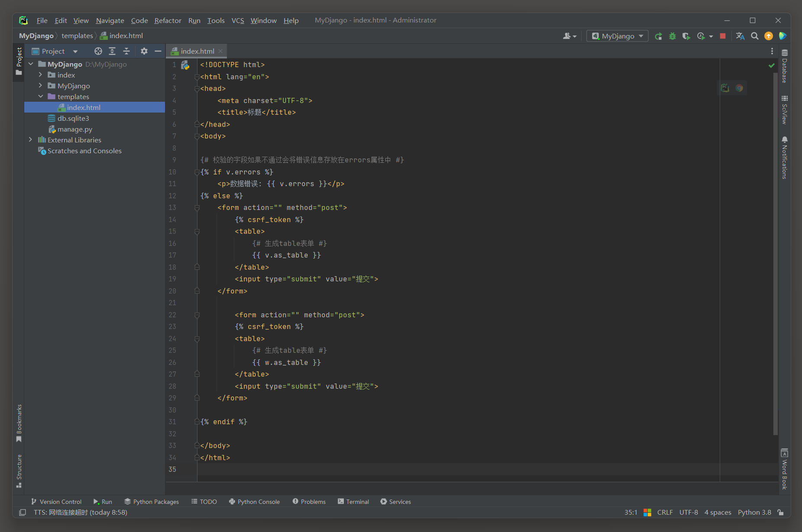Open preview in Chrome browser icon

click(x=739, y=88)
